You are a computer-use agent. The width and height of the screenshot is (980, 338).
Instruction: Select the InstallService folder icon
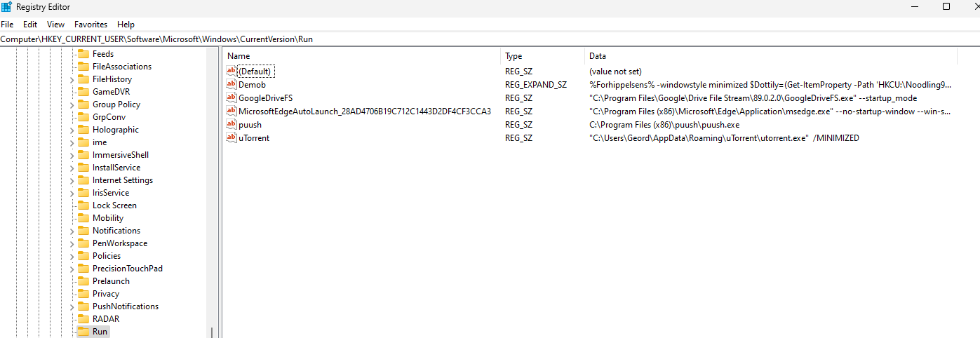tap(83, 168)
